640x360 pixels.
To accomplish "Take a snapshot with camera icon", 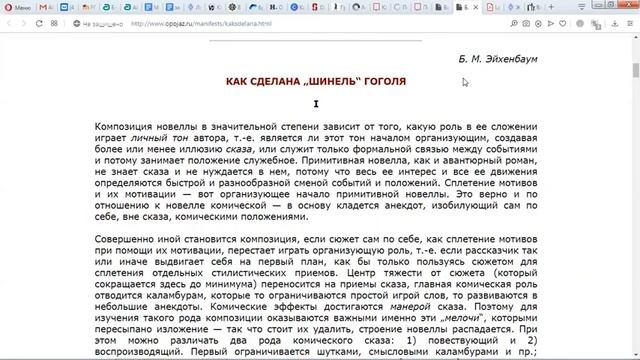I will (526, 24).
